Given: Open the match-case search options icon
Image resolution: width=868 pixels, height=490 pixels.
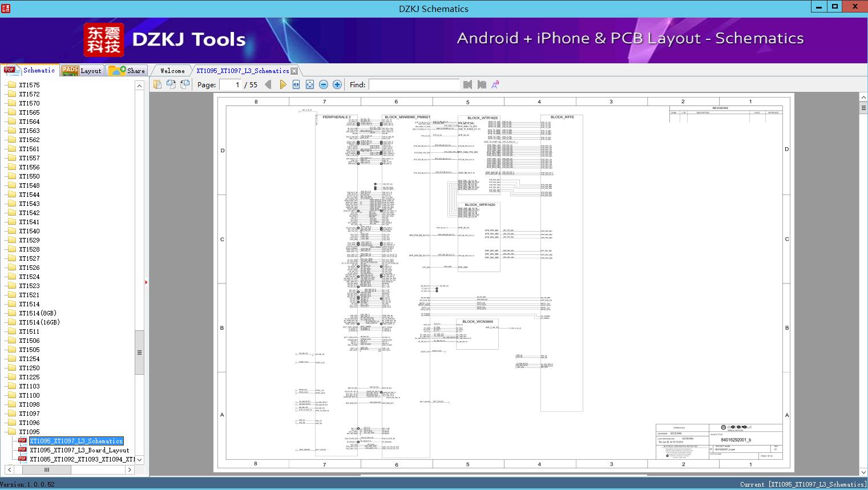Looking at the screenshot, I should (495, 84).
